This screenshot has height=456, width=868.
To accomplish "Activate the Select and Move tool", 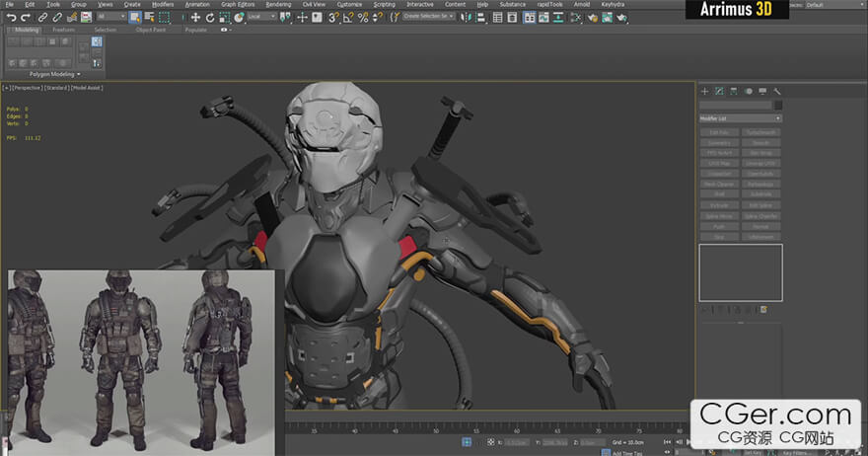I will (195, 18).
